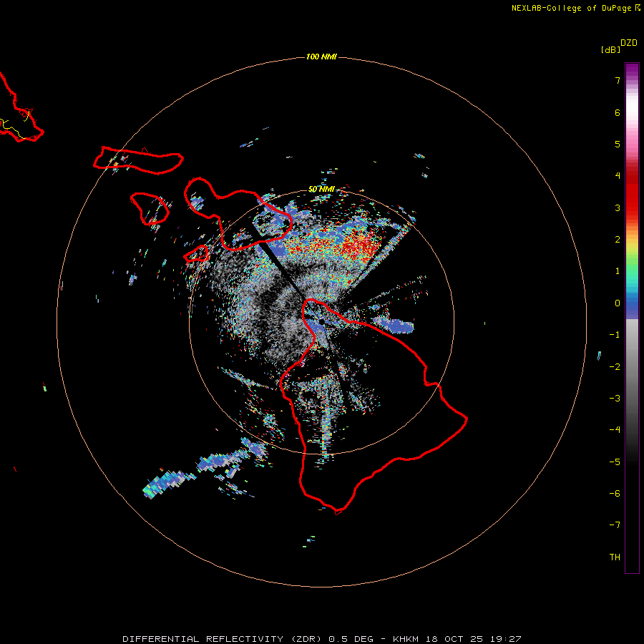The width and height of the screenshot is (644, 644).
Task: Click the -5 value on color scale
Action: coord(615,462)
